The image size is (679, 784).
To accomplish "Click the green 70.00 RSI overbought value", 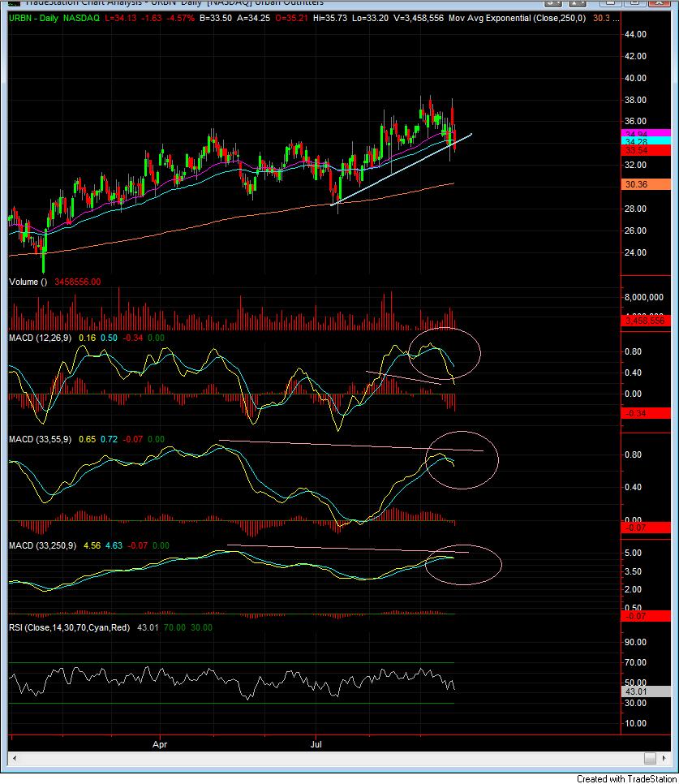I will tap(174, 627).
